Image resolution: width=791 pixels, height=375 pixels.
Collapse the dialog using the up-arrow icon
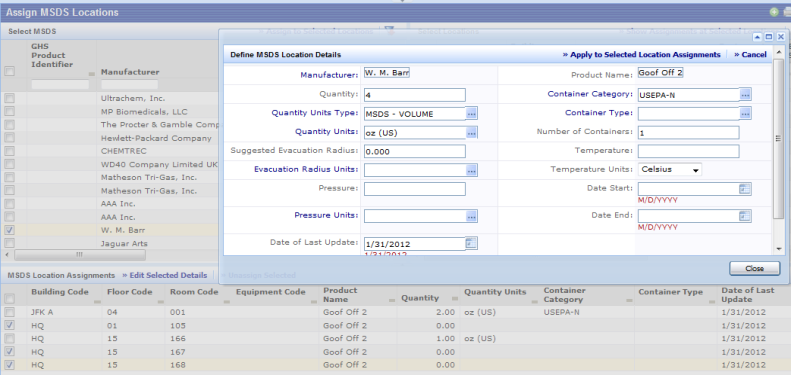757,37
